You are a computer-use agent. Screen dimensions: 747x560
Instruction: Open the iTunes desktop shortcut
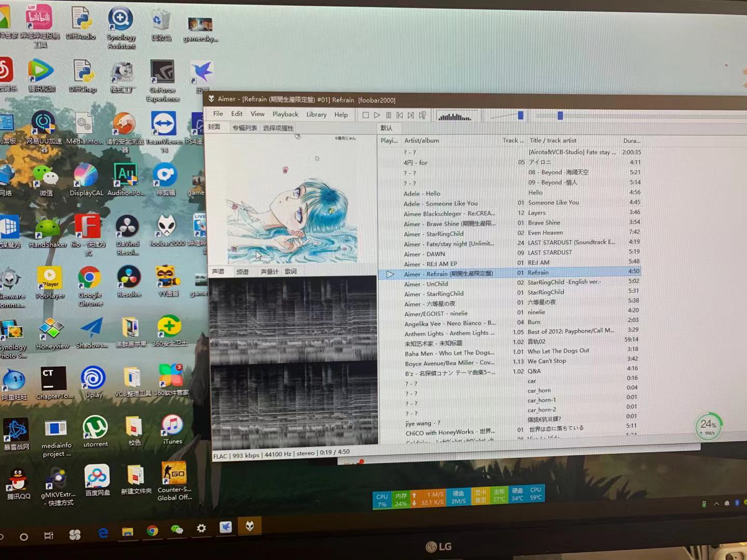point(172,428)
